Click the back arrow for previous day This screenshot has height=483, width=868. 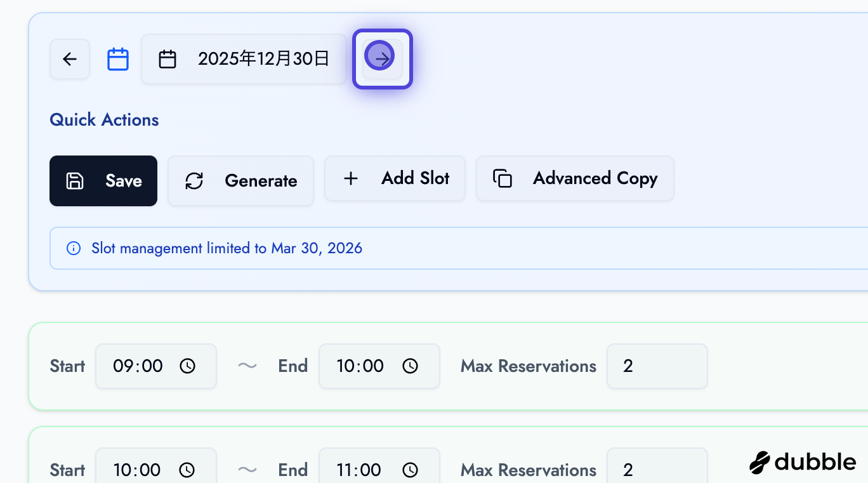70,59
